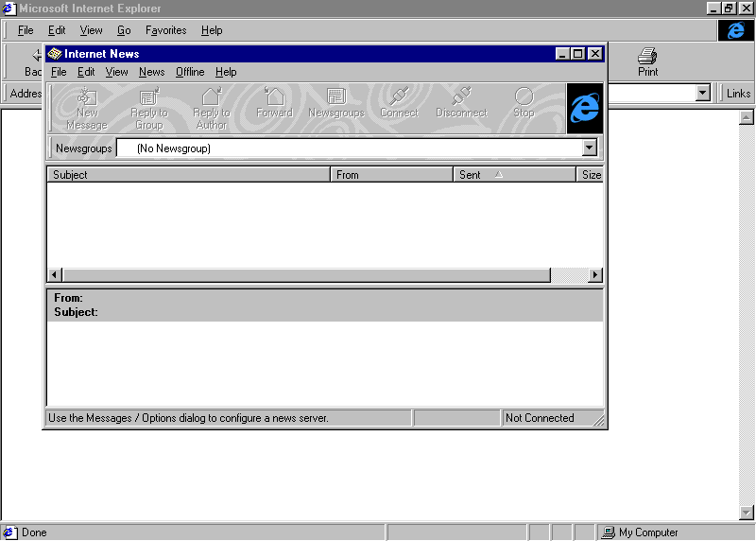The width and height of the screenshot is (756, 541).
Task: Open View menu in Internet News
Action: click(x=116, y=72)
